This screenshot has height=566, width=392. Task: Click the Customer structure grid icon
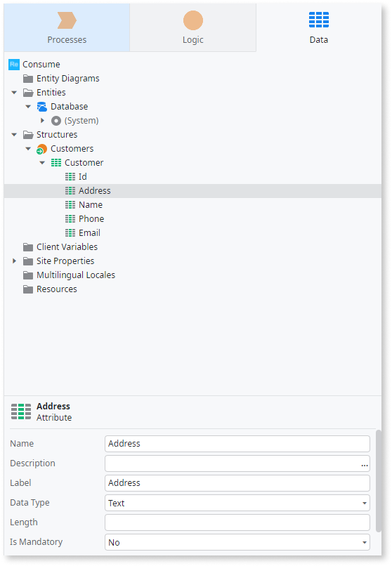56,163
